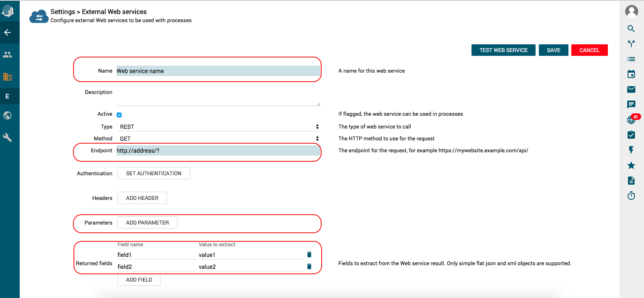Click the lightning bolt icon
Image resolution: width=644 pixels, height=298 pixels.
631,150
